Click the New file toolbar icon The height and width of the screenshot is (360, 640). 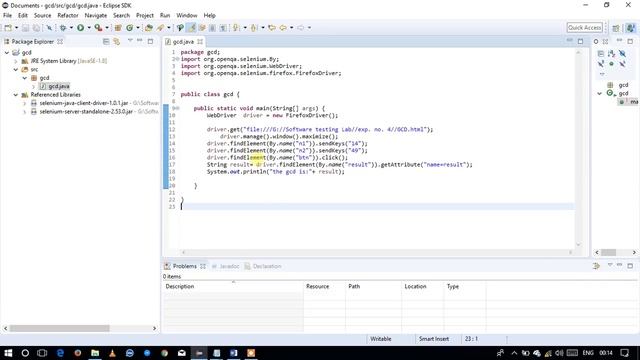pyautogui.click(x=8, y=28)
